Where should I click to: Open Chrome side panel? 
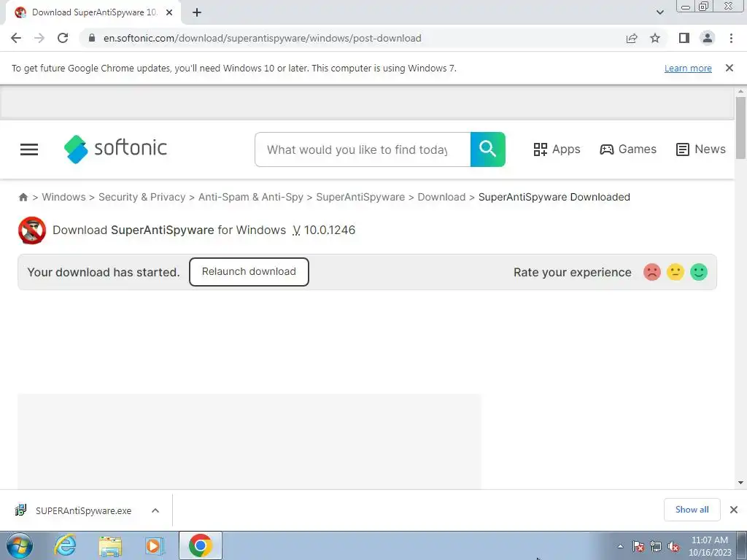point(684,38)
